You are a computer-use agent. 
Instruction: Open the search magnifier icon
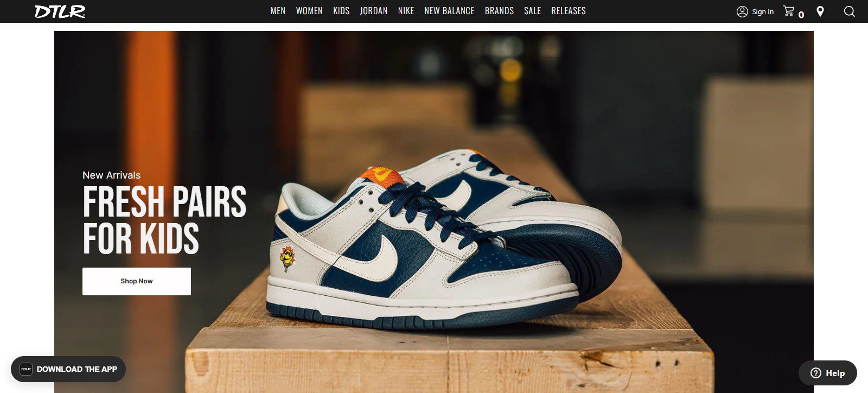click(x=850, y=11)
